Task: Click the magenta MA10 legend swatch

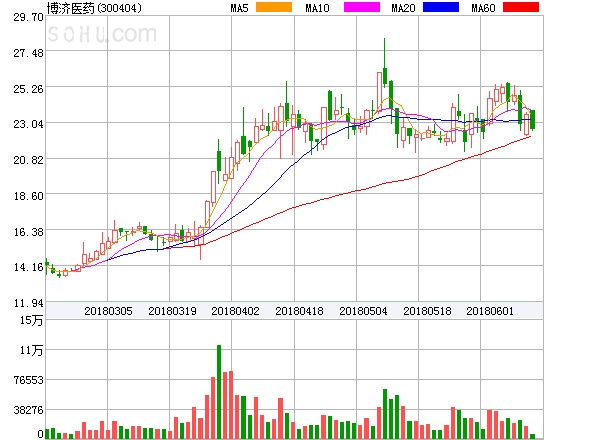Action: tap(362, 7)
